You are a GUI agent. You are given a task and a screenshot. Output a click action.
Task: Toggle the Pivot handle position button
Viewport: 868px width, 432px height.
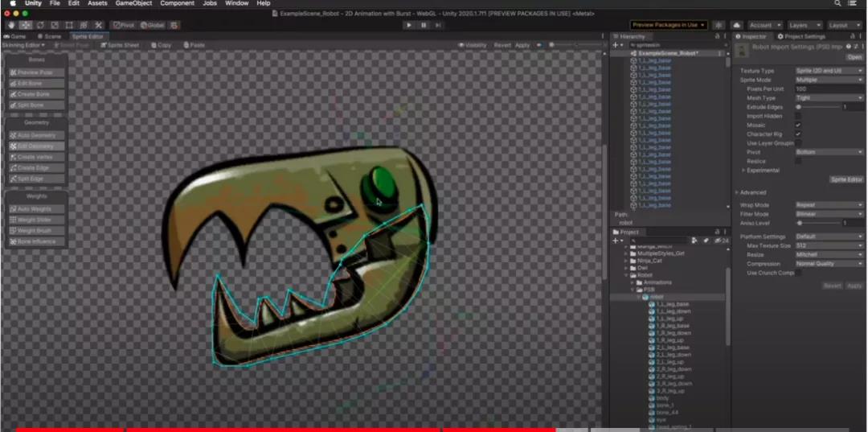(x=124, y=25)
